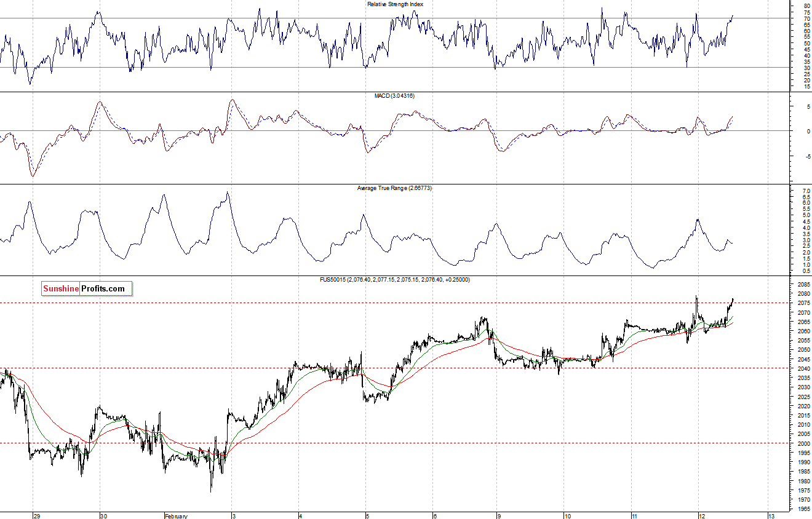Click the 7.0 Average True Range axis value
The width and height of the screenshot is (812, 519).
pos(806,191)
